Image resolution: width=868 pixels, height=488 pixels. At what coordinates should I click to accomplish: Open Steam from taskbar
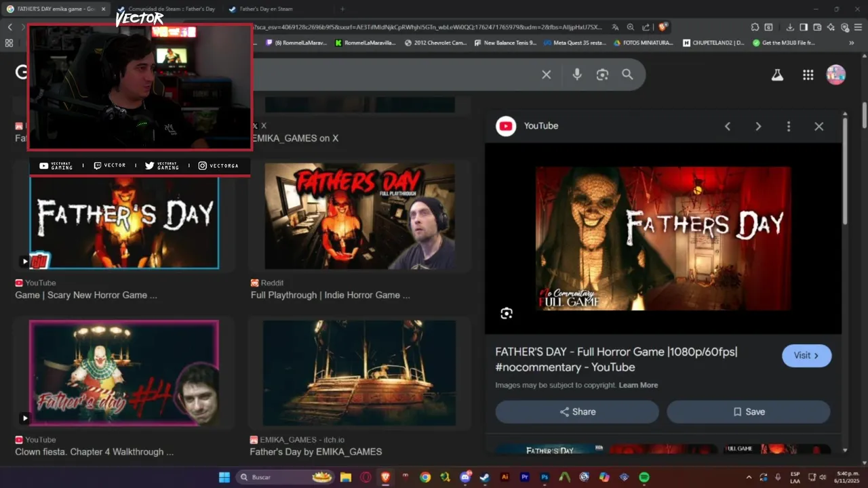[485, 477]
